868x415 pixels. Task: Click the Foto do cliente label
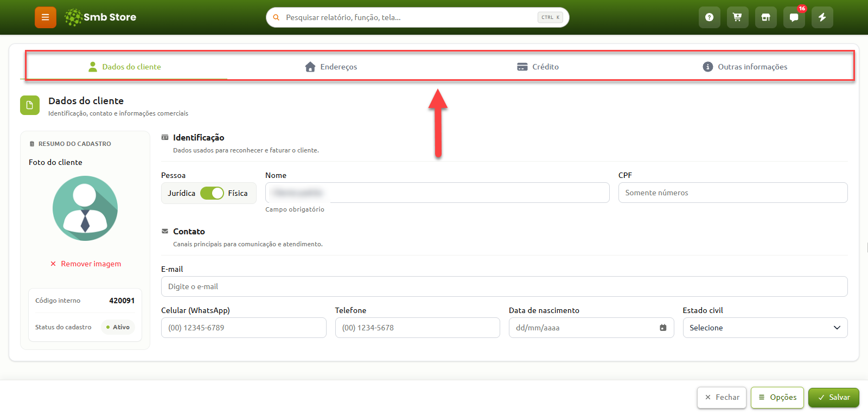tap(55, 162)
